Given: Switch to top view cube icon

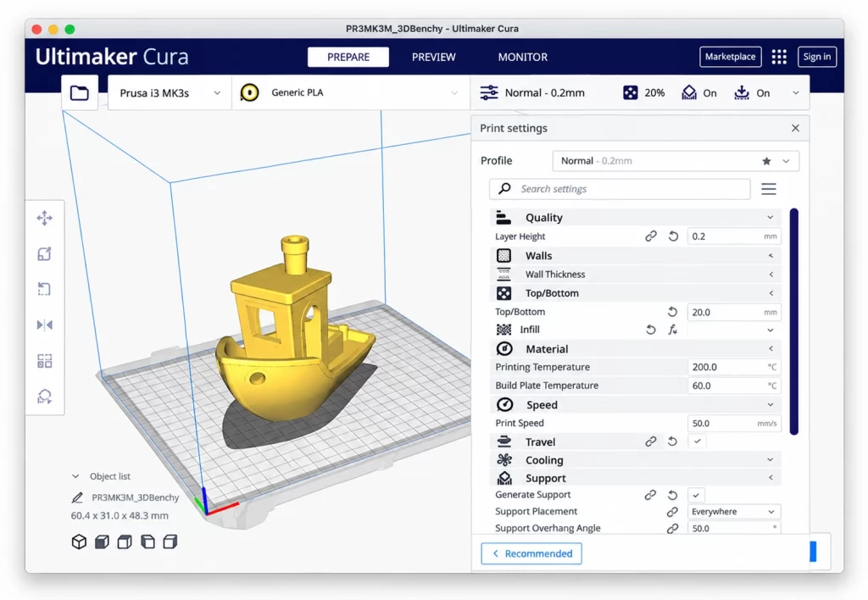Looking at the screenshot, I should (x=125, y=542).
